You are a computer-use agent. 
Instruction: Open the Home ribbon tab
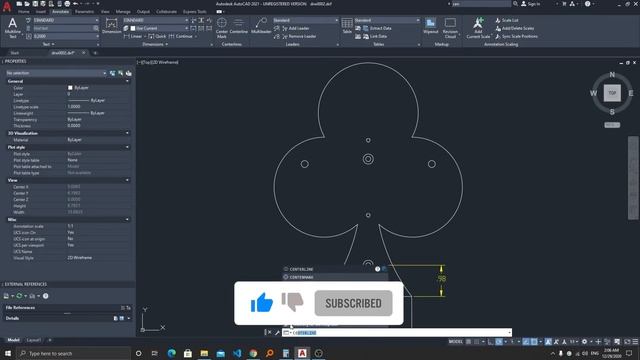(24, 12)
